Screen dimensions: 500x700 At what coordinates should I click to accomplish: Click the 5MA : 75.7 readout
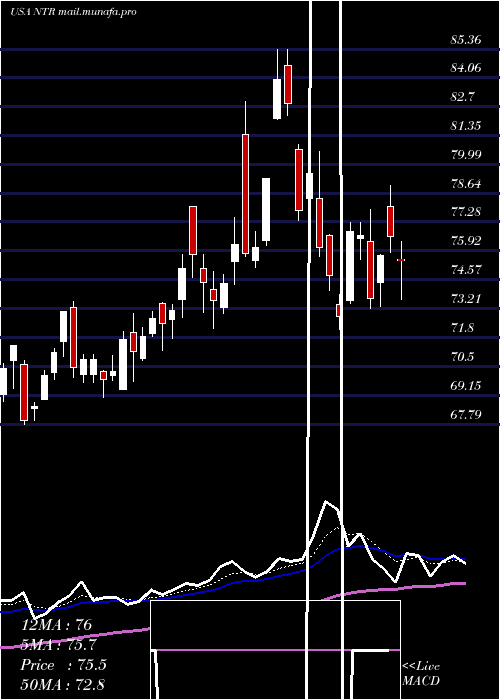point(59,645)
